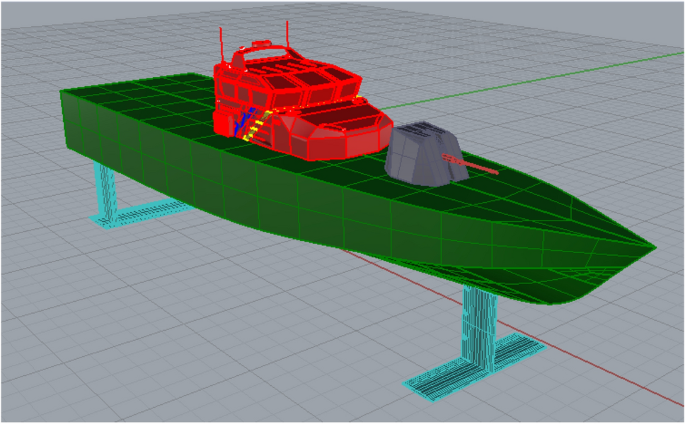The image size is (685, 424).
Task: Select the front cyan hydrofoil strut
Action: click(x=477, y=320)
